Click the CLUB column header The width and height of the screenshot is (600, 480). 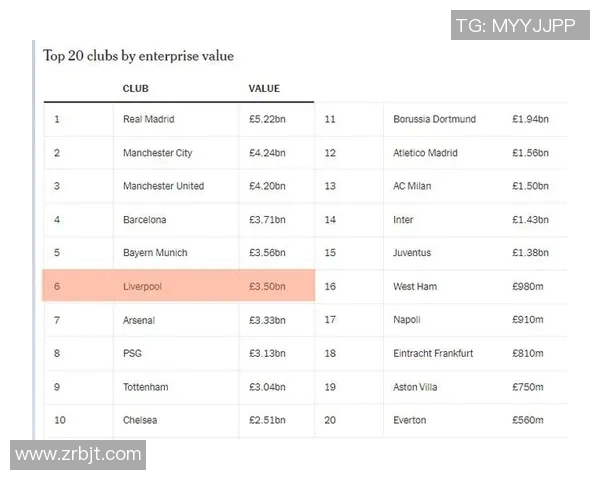136,89
